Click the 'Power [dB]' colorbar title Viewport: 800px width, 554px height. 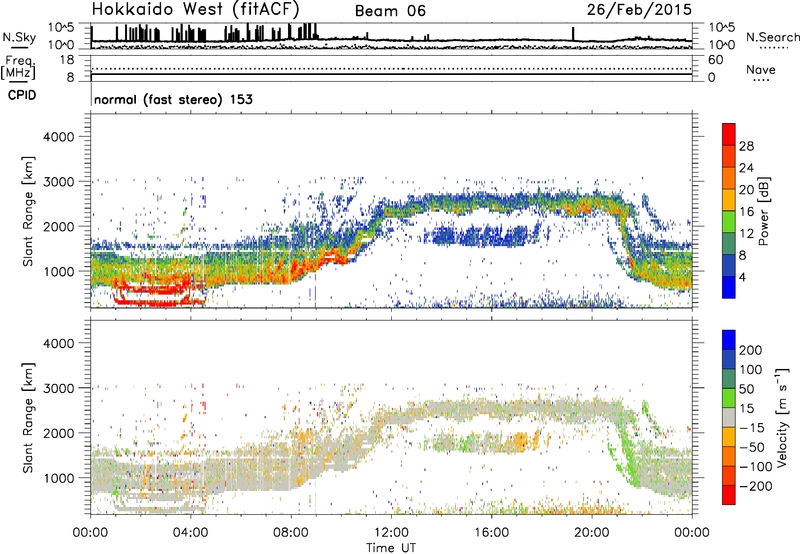764,211
